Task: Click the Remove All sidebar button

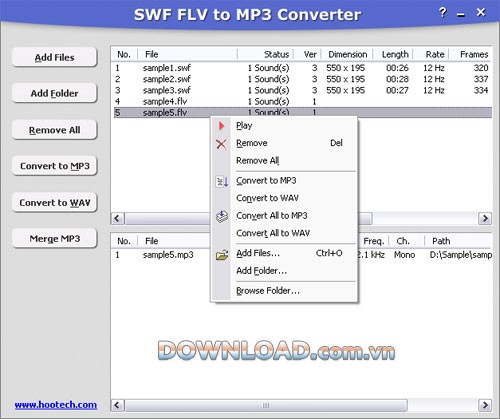Action: [x=55, y=130]
